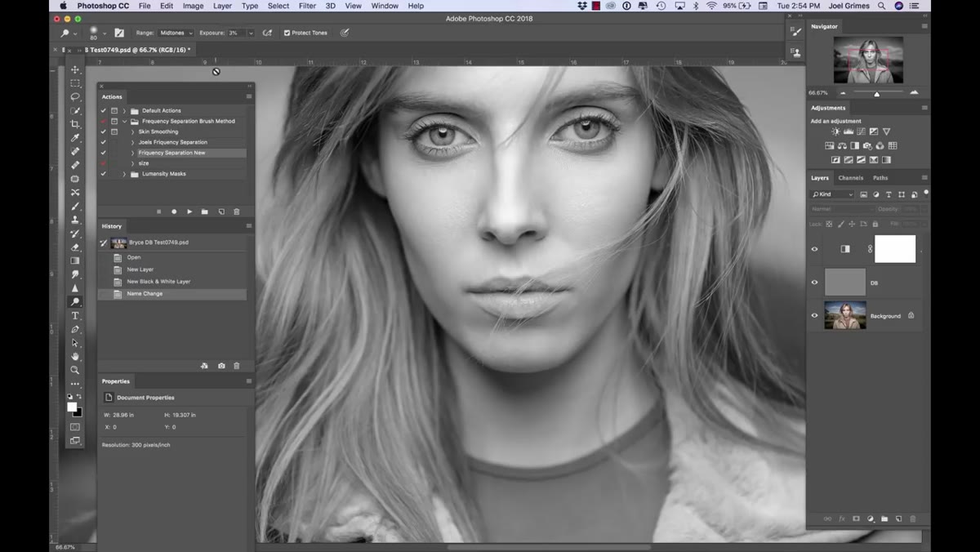Screen dimensions: 980x552
Task: Create new snapshot in History panel
Action: (x=221, y=366)
